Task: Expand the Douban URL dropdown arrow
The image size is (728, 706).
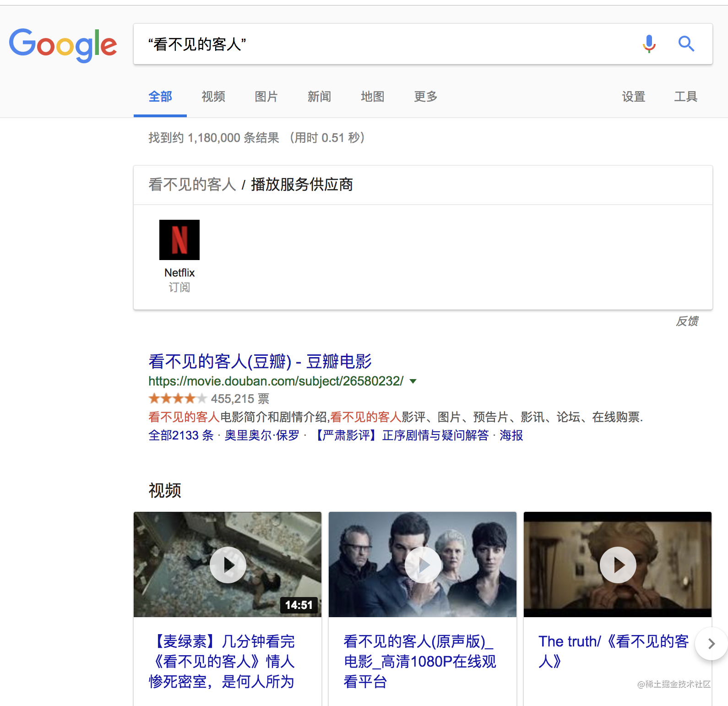Action: (x=413, y=381)
